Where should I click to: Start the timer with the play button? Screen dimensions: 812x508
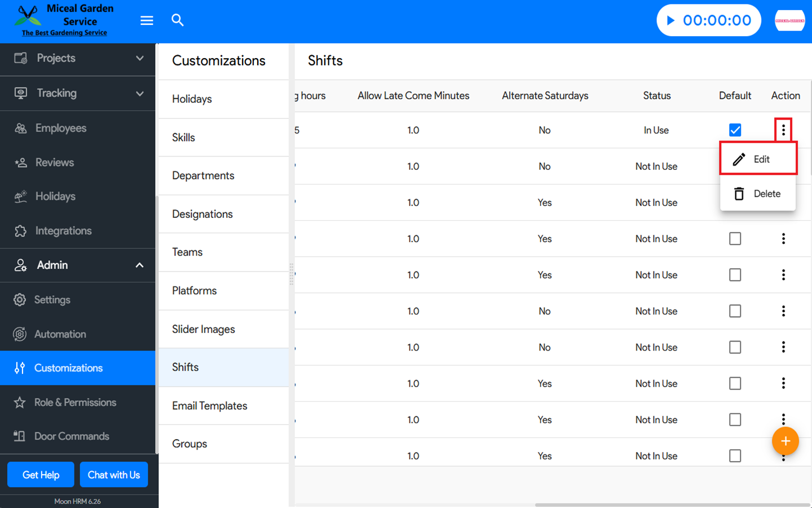click(670, 20)
